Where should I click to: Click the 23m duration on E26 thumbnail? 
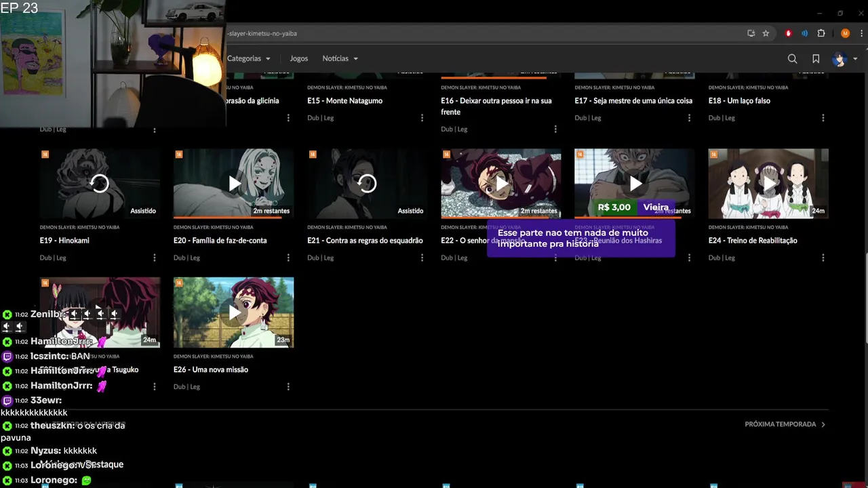283,340
